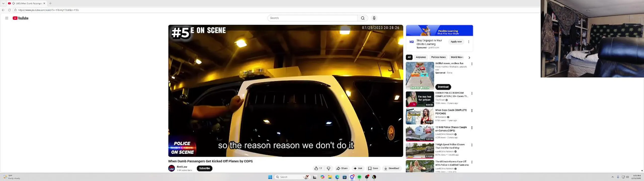The width and height of the screenshot is (644, 181).
Task: Open File Explorer from the taskbar
Action: click(330, 177)
